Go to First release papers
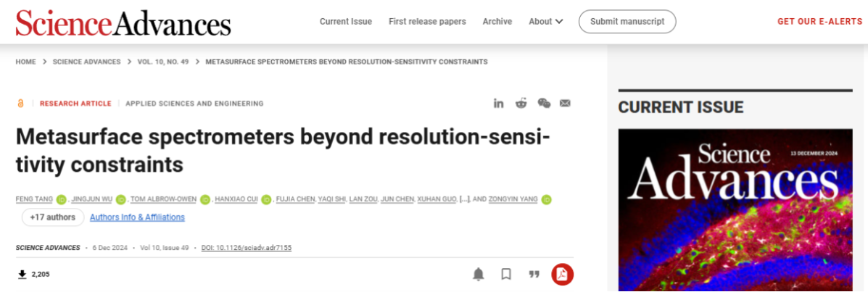Viewport: 868px width, 292px height. point(427,22)
